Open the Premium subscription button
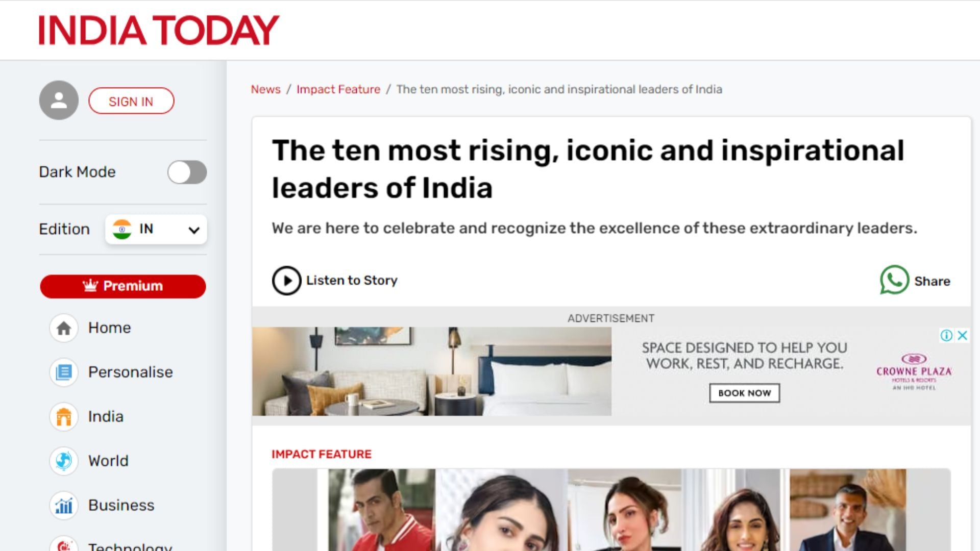 pos(123,286)
